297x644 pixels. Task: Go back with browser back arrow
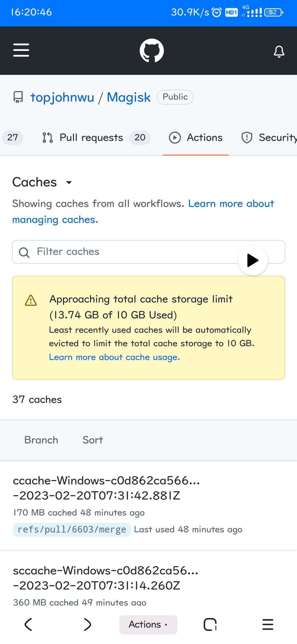(x=29, y=624)
